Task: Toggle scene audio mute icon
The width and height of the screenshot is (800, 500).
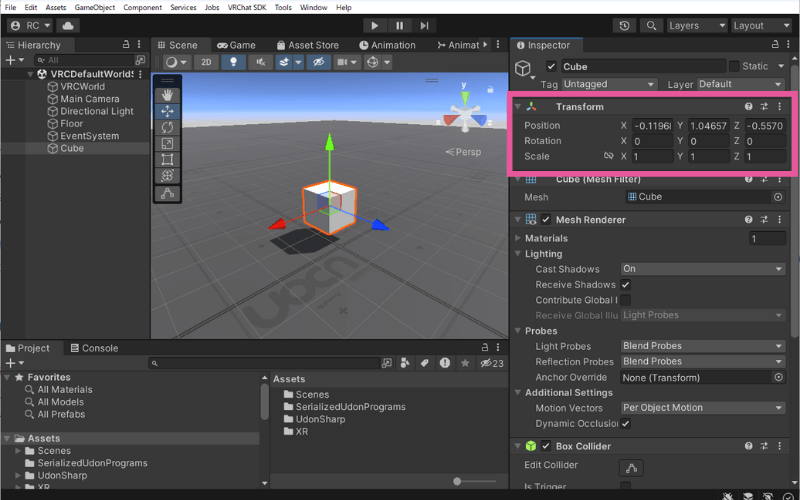Action: tap(261, 62)
